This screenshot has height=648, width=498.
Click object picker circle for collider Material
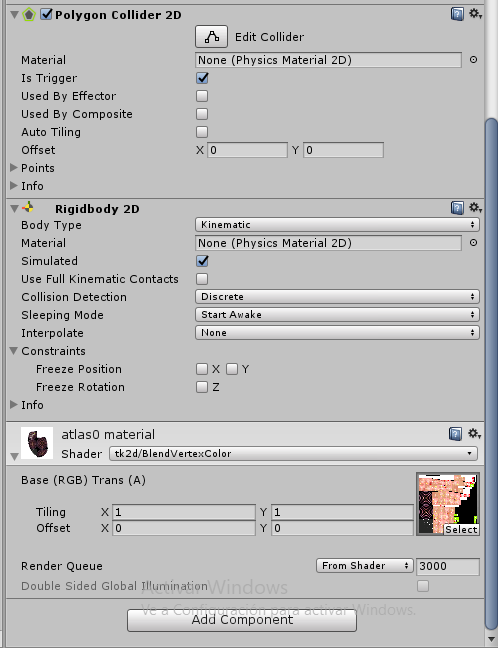coord(474,60)
